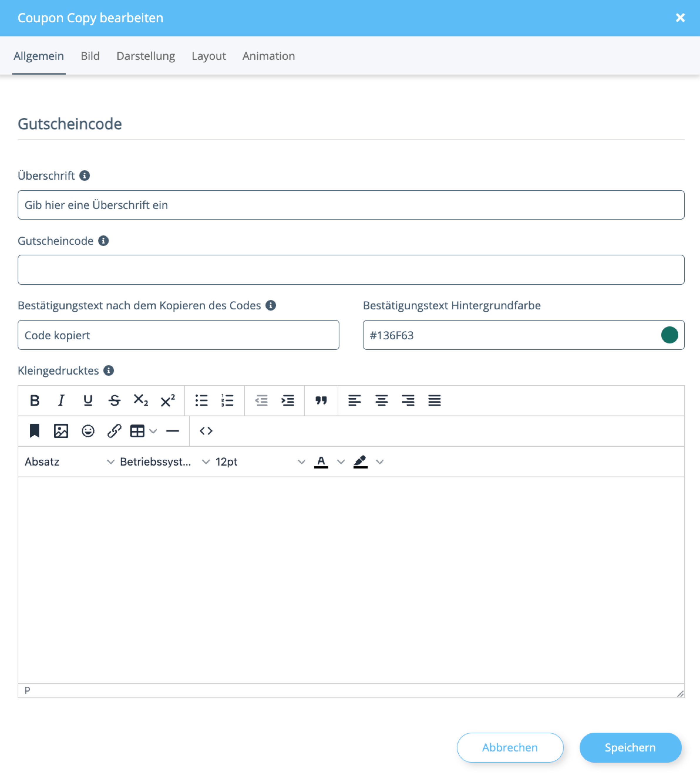Open the table insert menu
Image resolution: width=700 pixels, height=782 pixels.
click(144, 431)
